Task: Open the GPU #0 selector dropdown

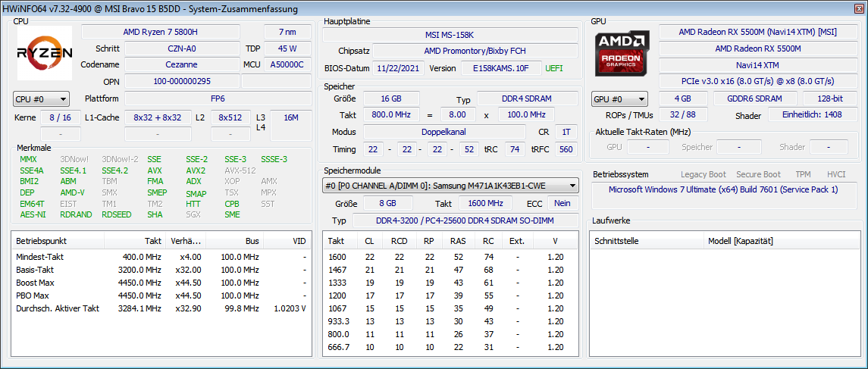Action: tap(619, 99)
